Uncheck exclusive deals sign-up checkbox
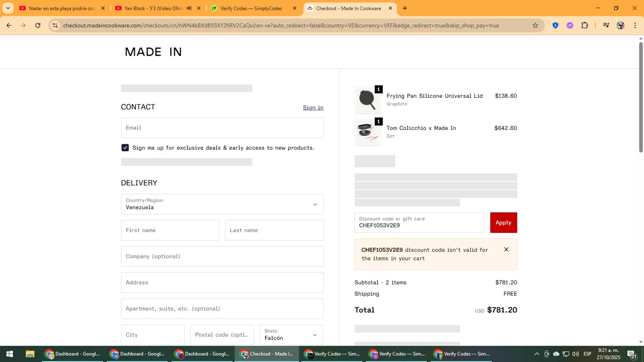 125,148
